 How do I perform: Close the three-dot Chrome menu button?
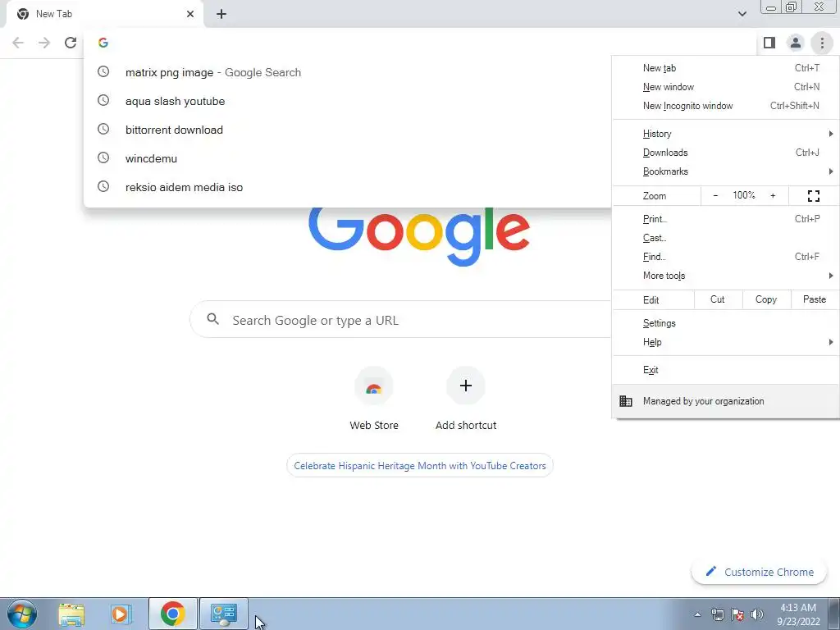[822, 43]
